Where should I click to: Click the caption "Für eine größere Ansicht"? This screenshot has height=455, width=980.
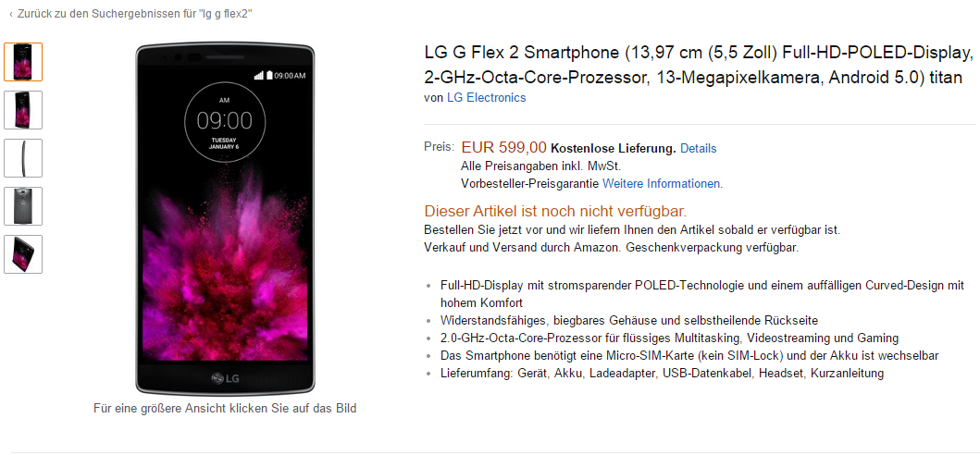pos(225,408)
